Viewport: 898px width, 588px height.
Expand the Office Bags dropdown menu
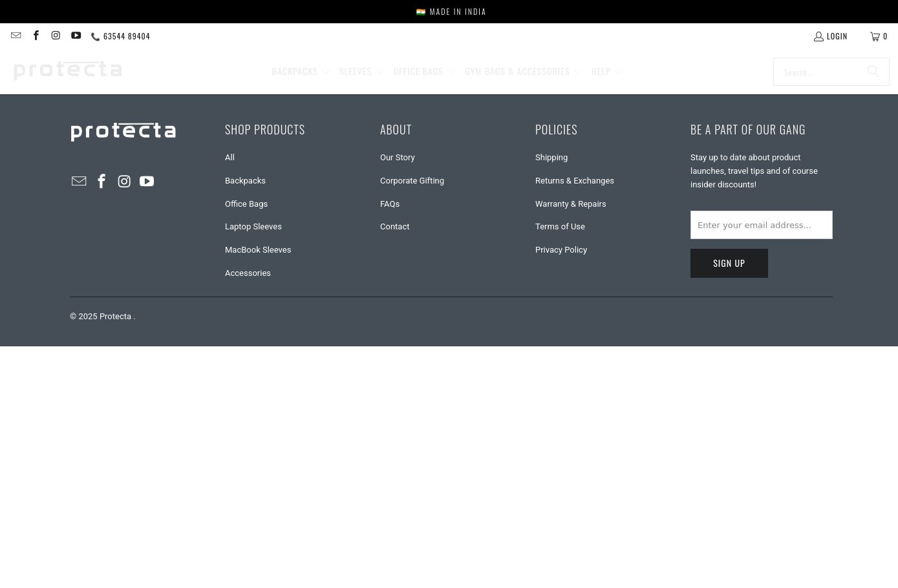coord(424,72)
